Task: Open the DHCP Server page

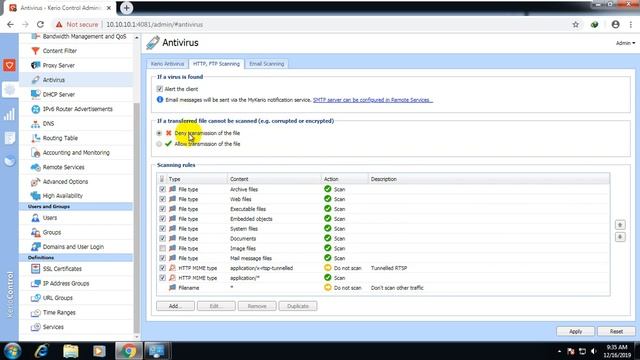Action: coord(58,94)
